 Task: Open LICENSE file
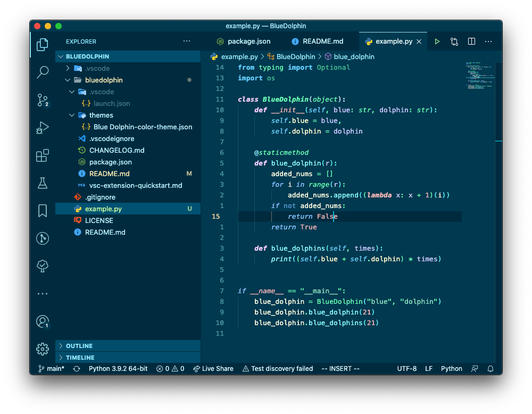point(128,221)
